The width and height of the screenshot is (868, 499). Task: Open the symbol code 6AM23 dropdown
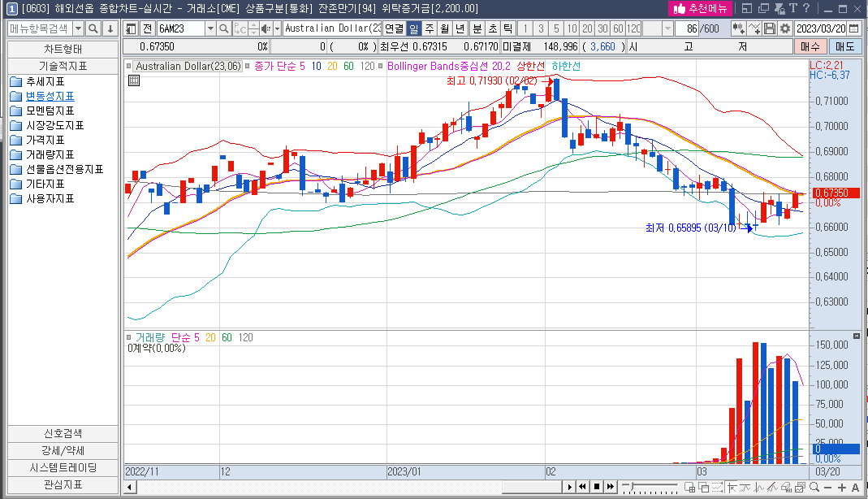coord(210,28)
